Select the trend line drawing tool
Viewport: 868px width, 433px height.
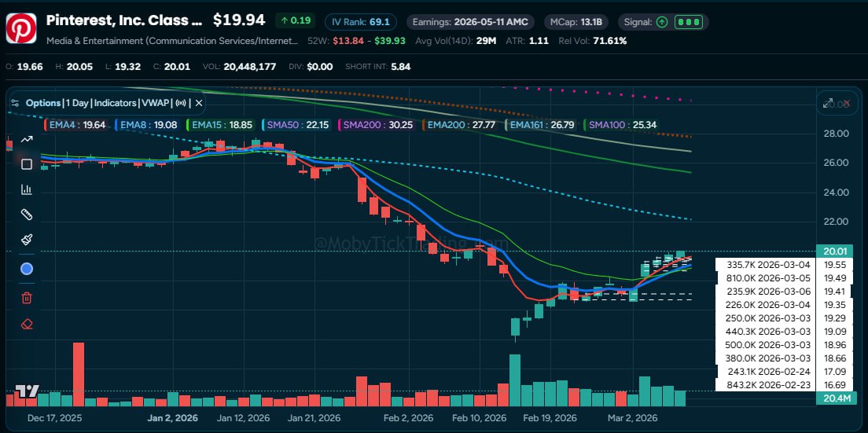(27, 139)
